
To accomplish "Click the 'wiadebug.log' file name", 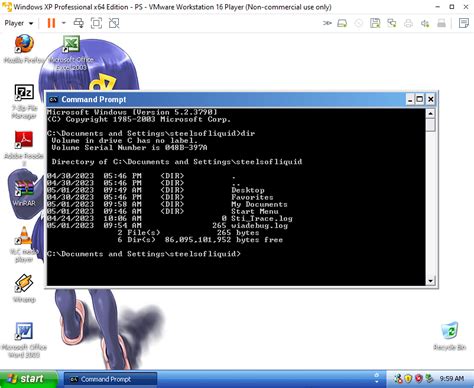I will click(260, 225).
